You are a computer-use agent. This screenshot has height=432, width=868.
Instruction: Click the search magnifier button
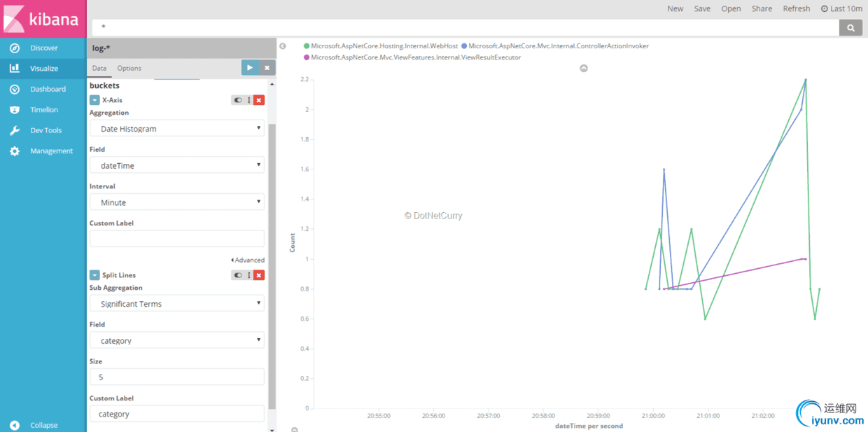click(x=850, y=27)
